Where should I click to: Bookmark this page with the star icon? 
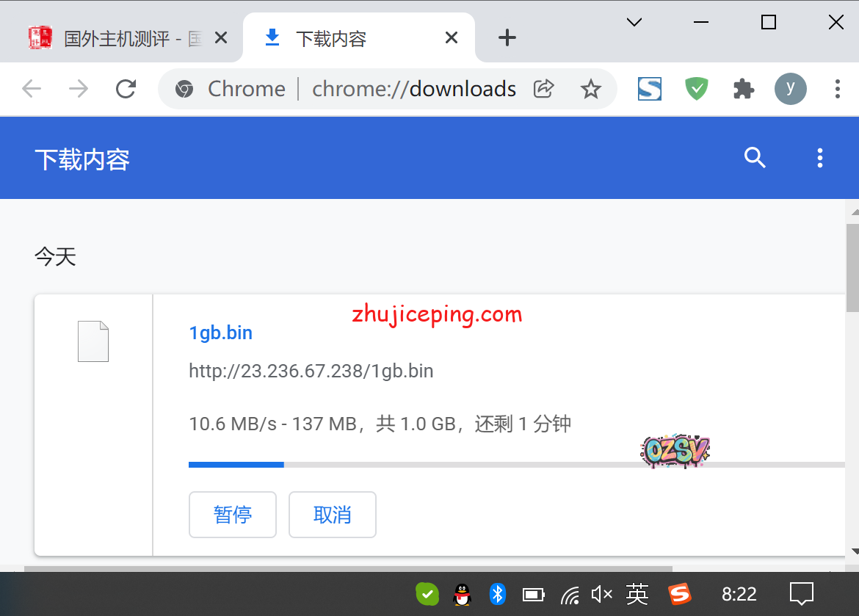click(x=590, y=89)
